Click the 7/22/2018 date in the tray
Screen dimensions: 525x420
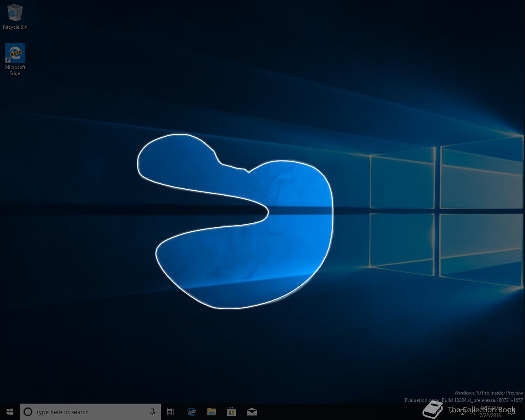pyautogui.click(x=490, y=415)
